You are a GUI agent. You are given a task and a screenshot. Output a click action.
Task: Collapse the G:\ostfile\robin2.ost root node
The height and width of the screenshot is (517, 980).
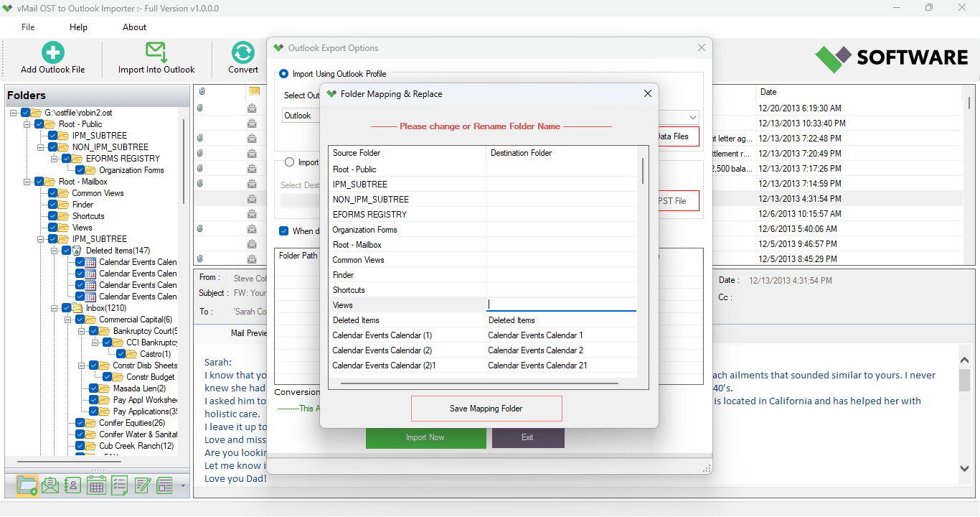coord(14,113)
